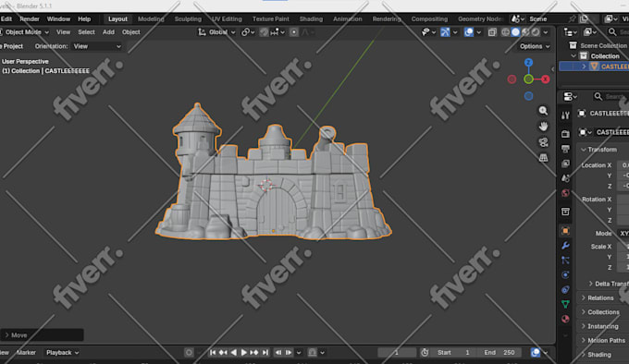The width and height of the screenshot is (629, 364).
Task: Toggle the camera view icon
Action: click(x=543, y=142)
